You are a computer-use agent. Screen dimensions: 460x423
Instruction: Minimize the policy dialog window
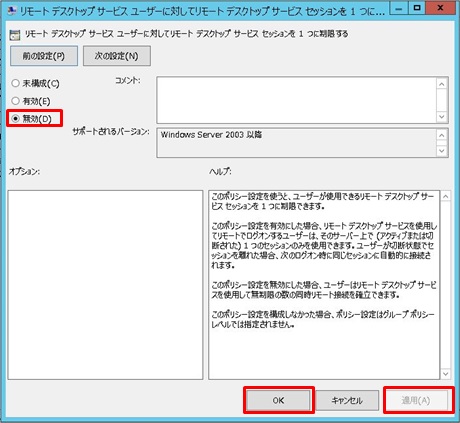(x=398, y=8)
